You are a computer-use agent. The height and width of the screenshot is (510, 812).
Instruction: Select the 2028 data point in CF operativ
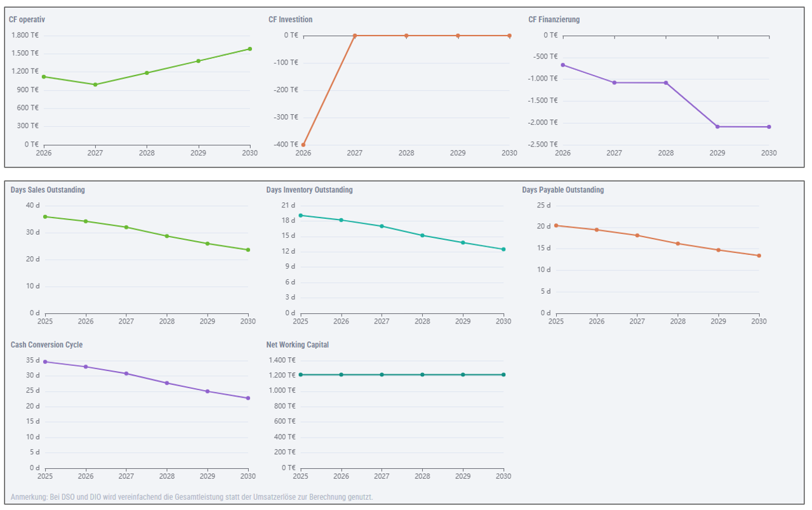pos(147,73)
